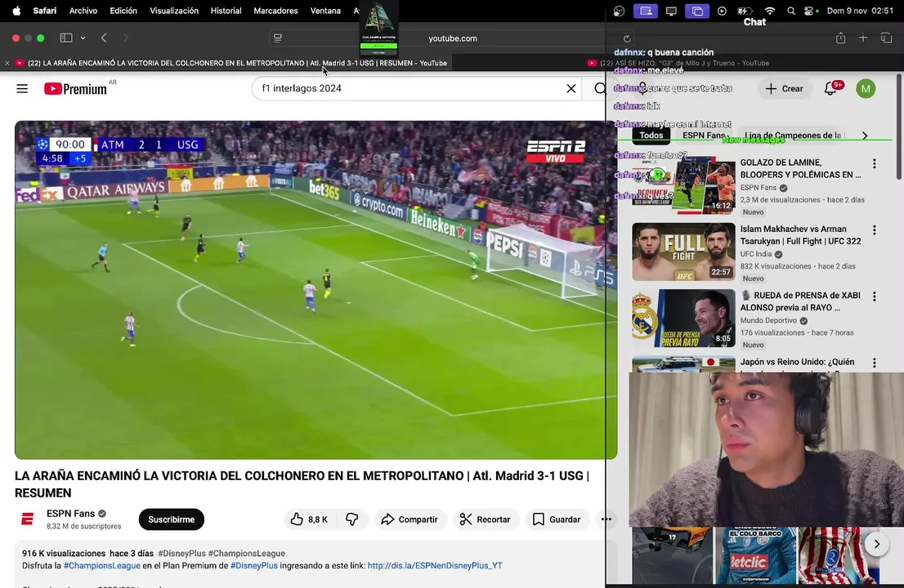The width and height of the screenshot is (904, 588).
Task: Click the display icon in menu bar
Action: (x=671, y=11)
